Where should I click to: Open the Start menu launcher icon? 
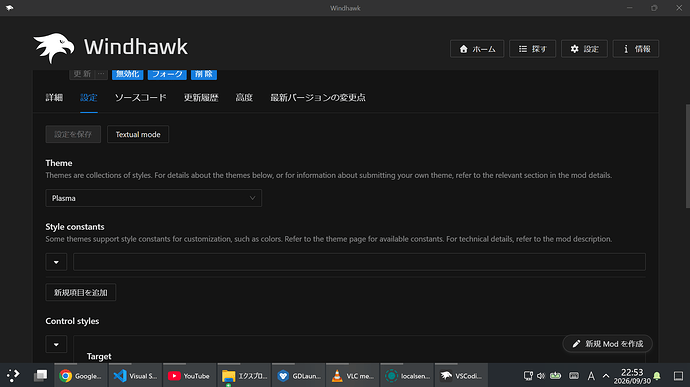point(13,376)
